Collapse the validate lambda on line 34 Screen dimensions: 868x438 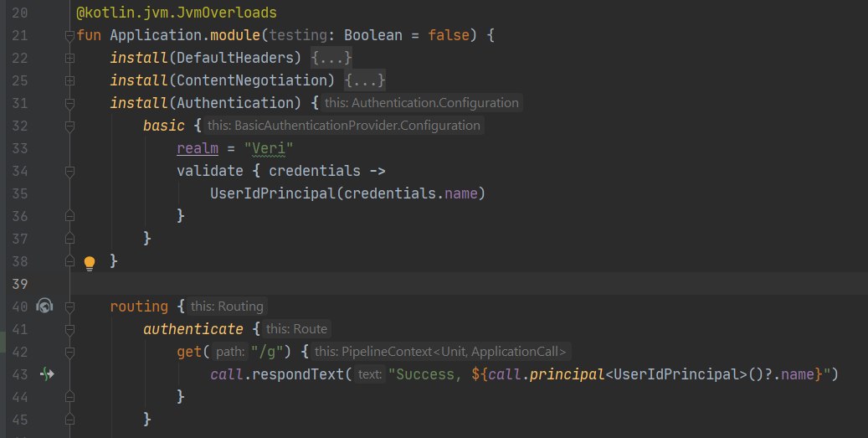(x=69, y=172)
